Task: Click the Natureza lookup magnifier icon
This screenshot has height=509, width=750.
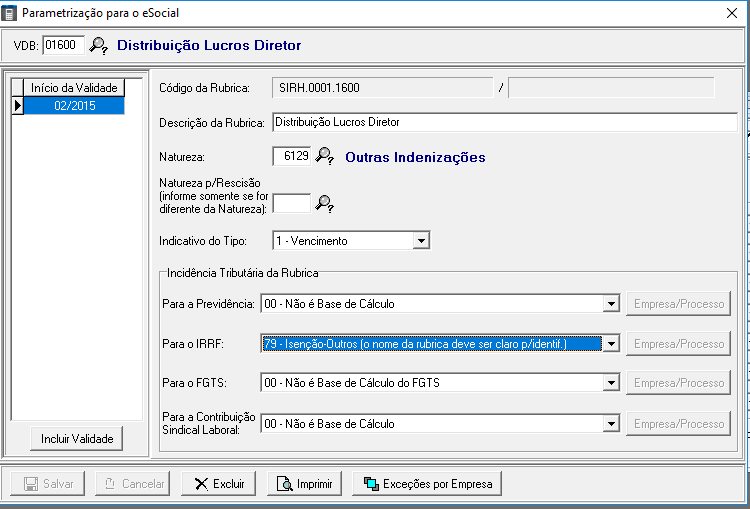Action: (324, 157)
